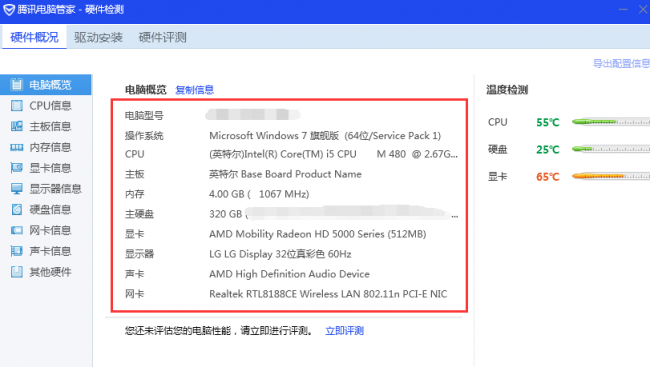The width and height of the screenshot is (650, 367).
Task: Click the 操作系统 row label
Action: click(x=144, y=136)
